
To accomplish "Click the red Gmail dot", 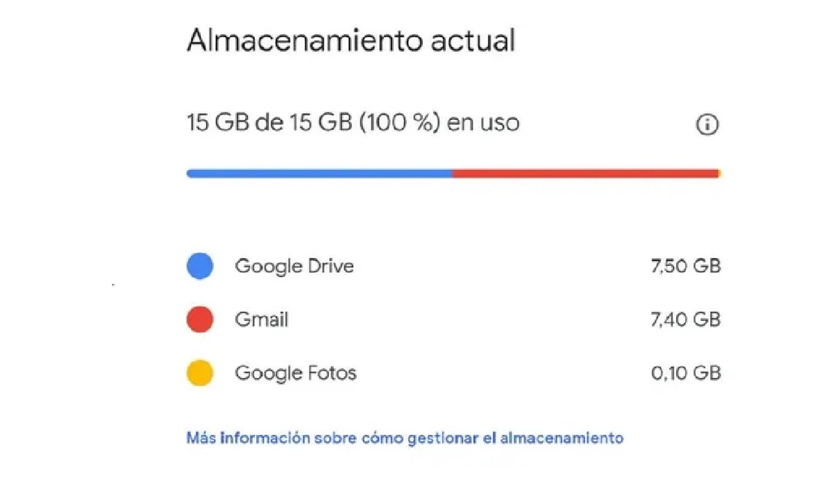I will click(x=200, y=320).
